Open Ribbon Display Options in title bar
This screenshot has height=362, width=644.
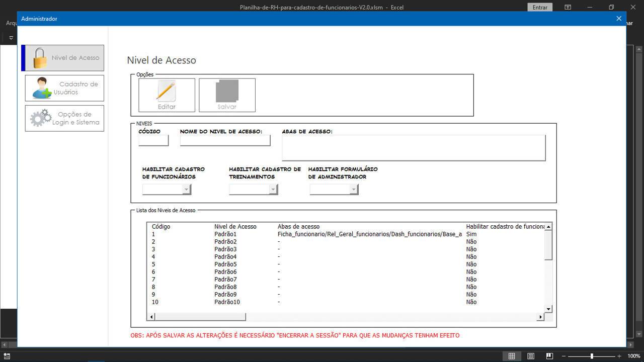568,7
